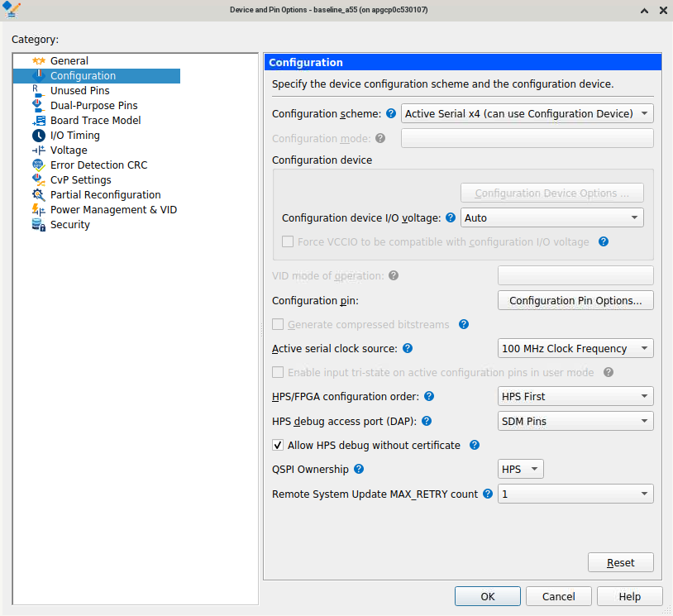Screen dimensions: 673x616
Task: Open HPS debug access port dropdown
Action: click(575, 421)
